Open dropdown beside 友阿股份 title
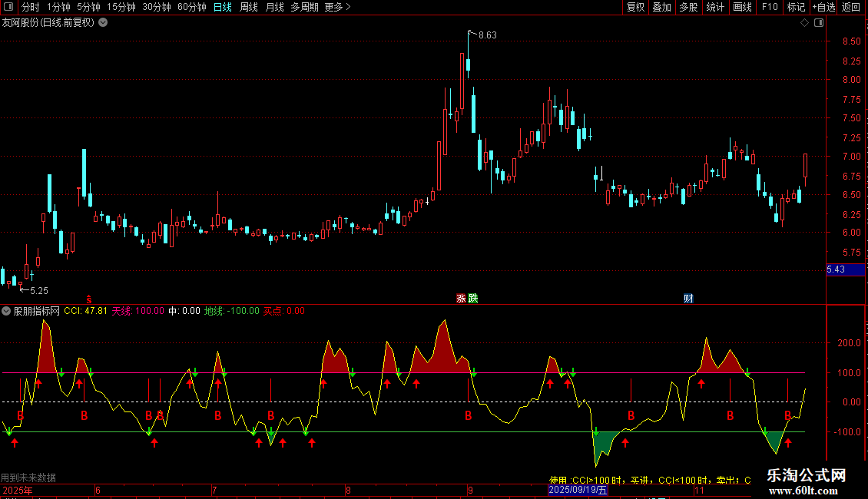This screenshot has height=499, width=868. 103,23
